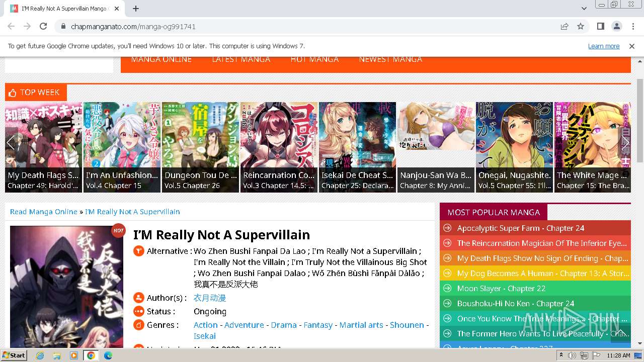Click the taskbar clock 11:28 AM
This screenshot has width=644, height=362.
pyautogui.click(x=618, y=355)
